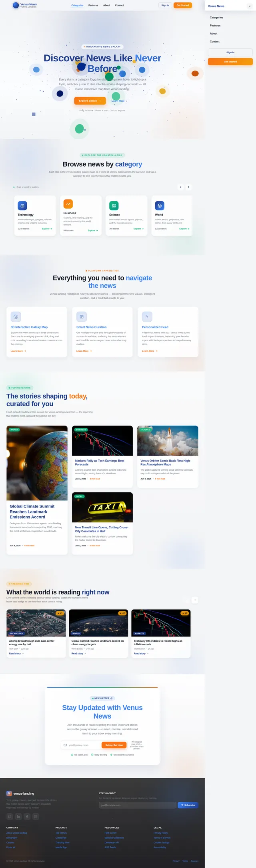Click the Business trending-arrow icon
The height and width of the screenshot is (868, 256).
(x=68, y=204)
